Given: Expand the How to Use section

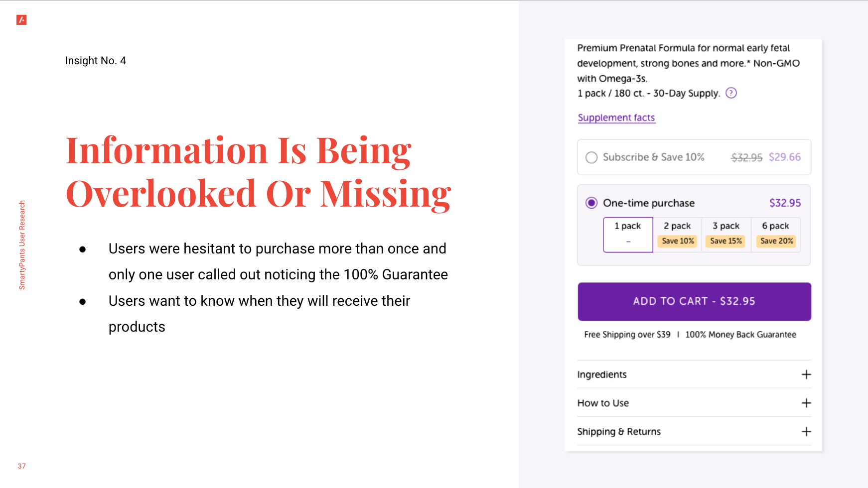Looking at the screenshot, I should (694, 403).
